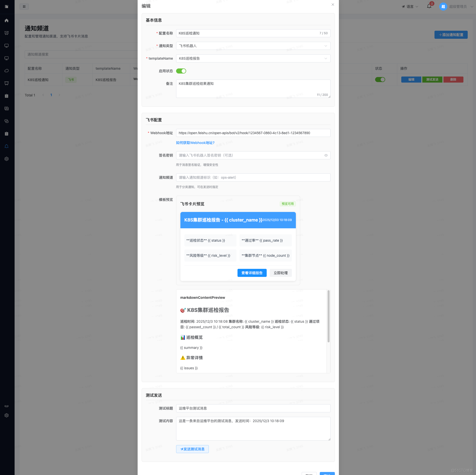The image size is (476, 475).
Task: Select the highlighted bell icon in sidebar
Action: (7, 146)
